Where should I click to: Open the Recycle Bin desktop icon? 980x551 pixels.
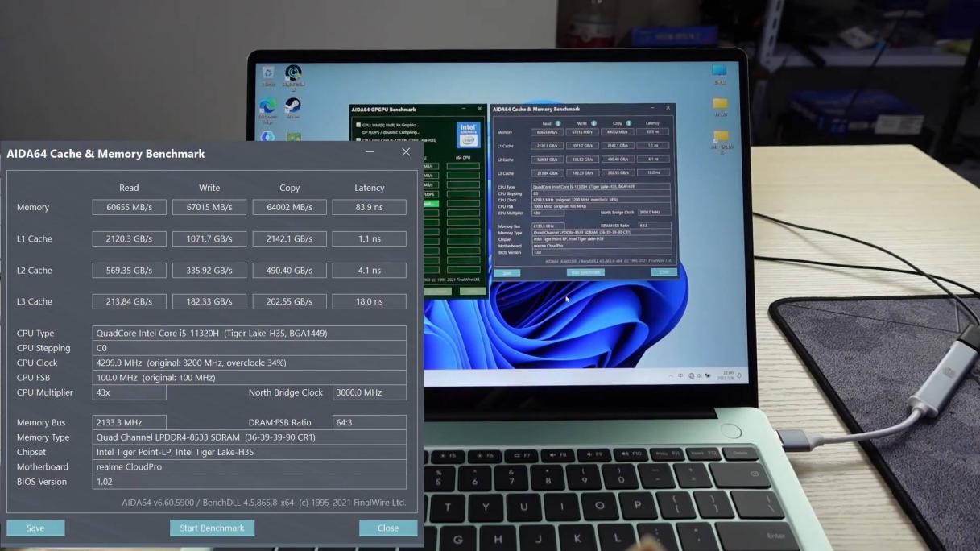(x=268, y=75)
